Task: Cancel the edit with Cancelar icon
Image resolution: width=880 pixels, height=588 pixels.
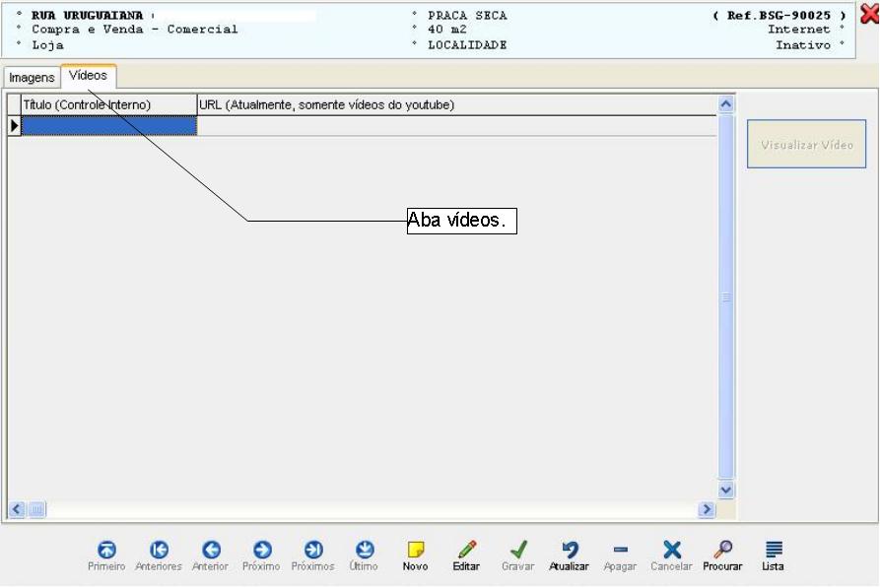Action: [x=671, y=550]
